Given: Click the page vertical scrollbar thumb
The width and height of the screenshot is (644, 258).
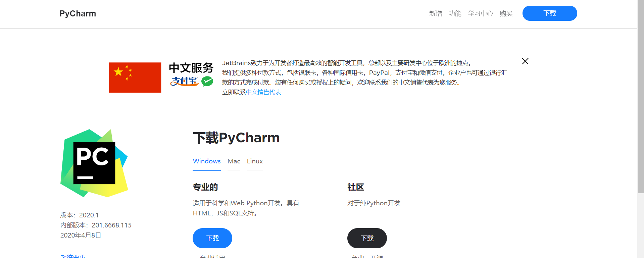Looking at the screenshot, I should pyautogui.click(x=641, y=97).
